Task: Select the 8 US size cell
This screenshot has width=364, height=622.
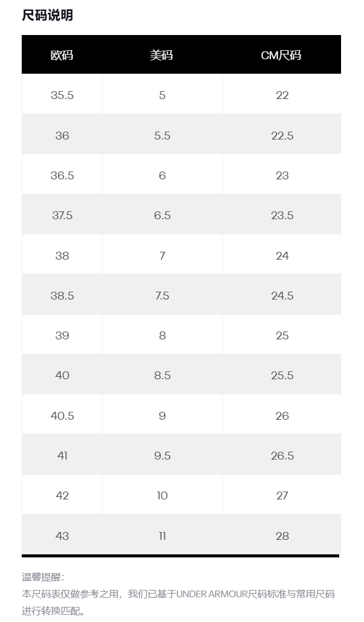Action: (162, 336)
